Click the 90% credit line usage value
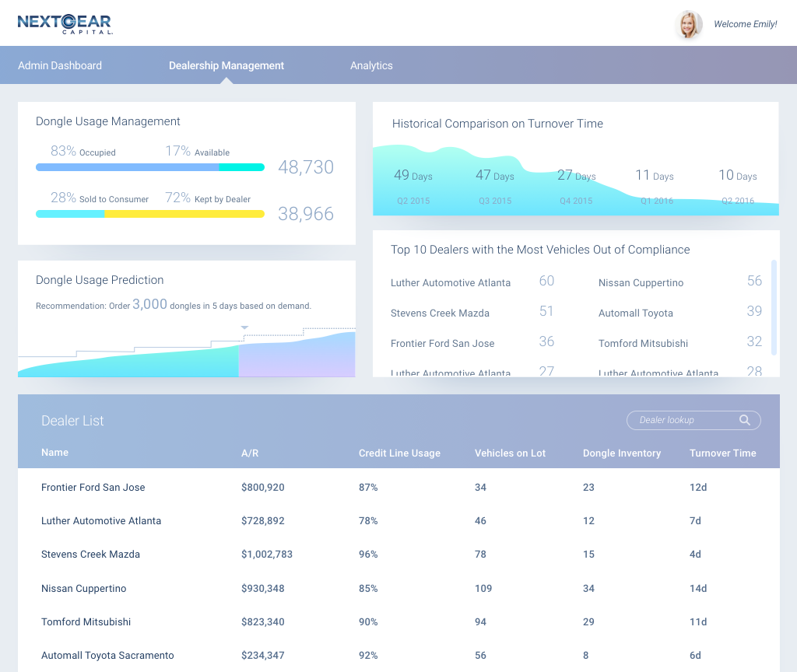This screenshot has height=672, width=797. 368,621
